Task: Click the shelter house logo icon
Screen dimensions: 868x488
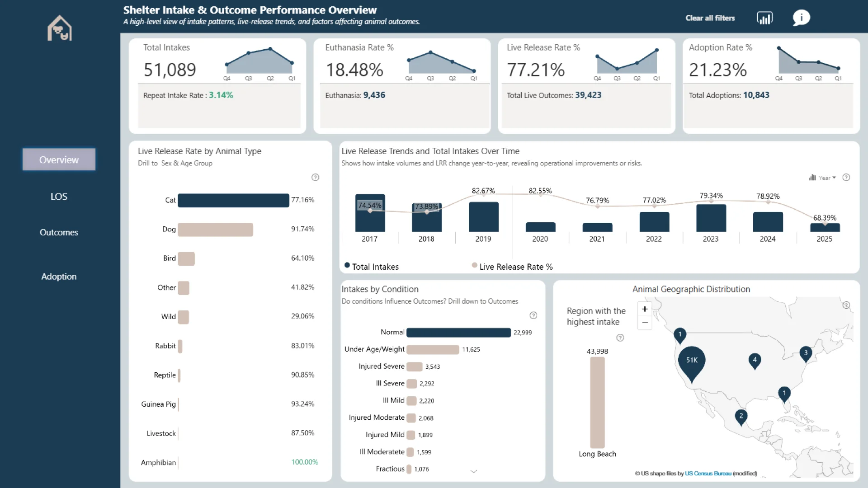Action: 60,28
